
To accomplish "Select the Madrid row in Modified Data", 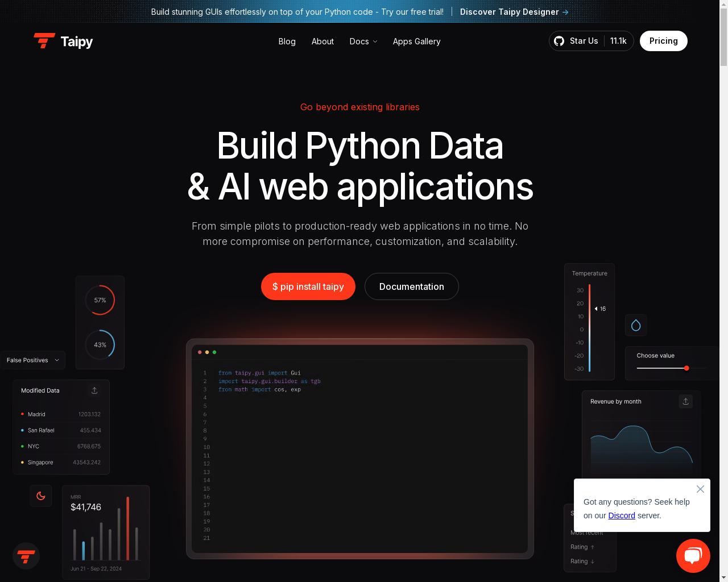I will click(x=61, y=414).
